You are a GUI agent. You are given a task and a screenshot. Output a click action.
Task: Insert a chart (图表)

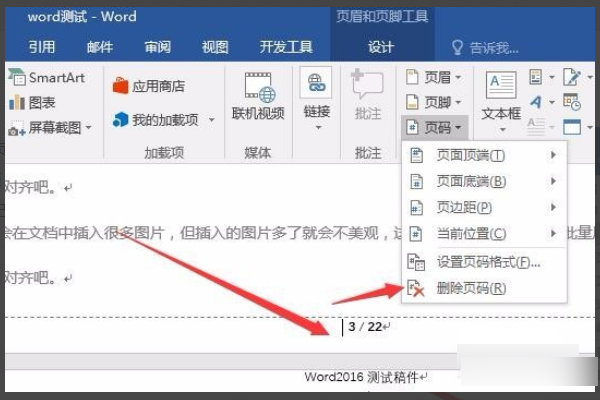tap(32, 103)
